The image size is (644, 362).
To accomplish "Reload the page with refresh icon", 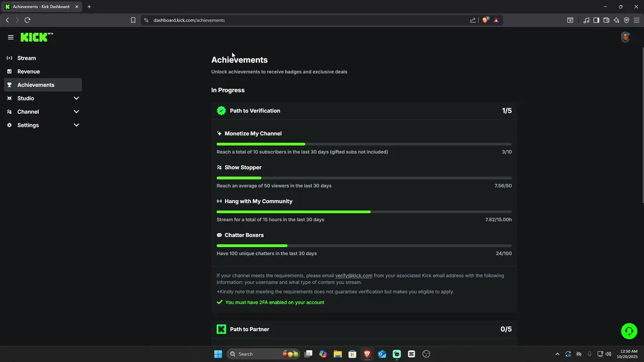I will [27, 20].
